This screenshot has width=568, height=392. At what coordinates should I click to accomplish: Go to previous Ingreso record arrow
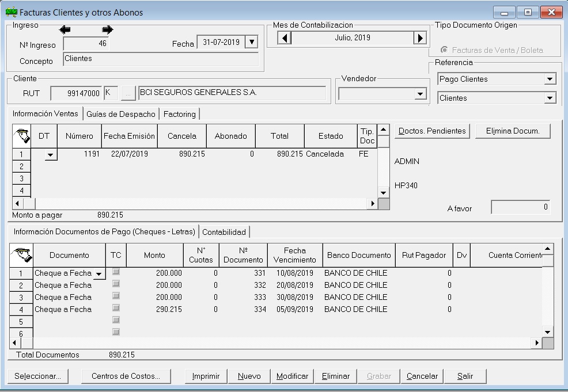point(65,30)
